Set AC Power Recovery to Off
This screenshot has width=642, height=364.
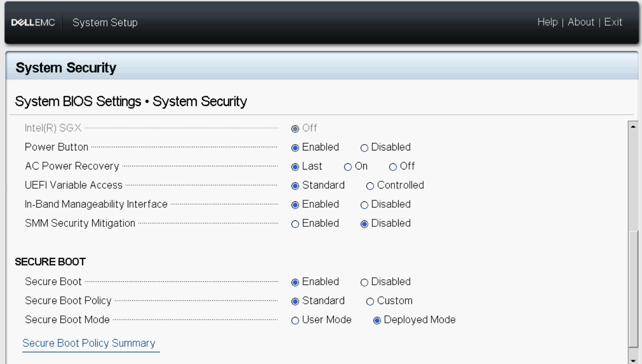point(393,166)
